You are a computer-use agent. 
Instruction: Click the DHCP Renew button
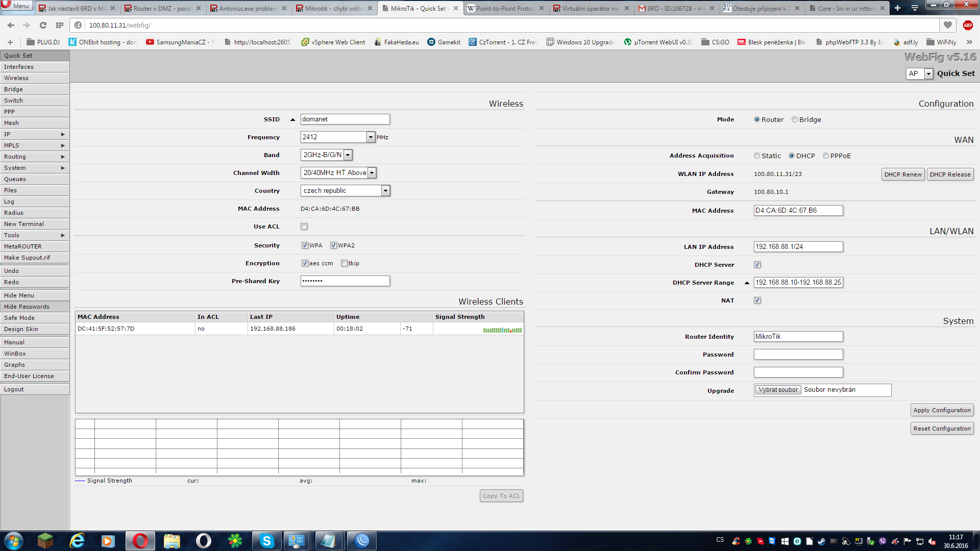(x=903, y=174)
